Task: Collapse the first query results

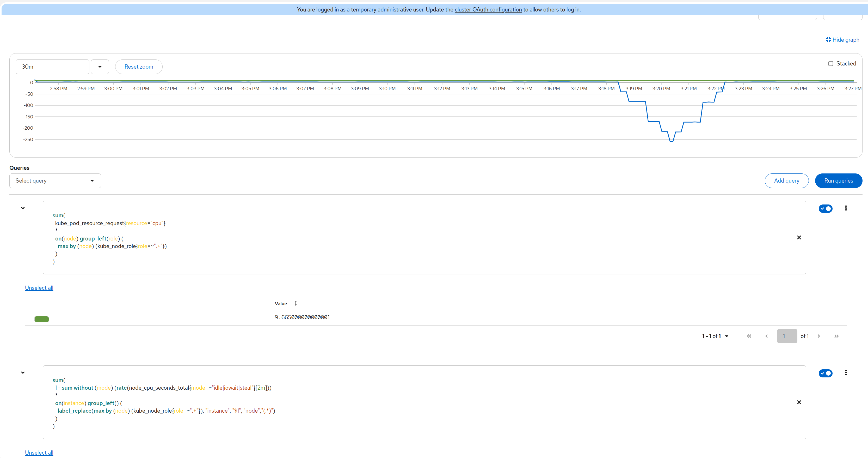Action: click(23, 208)
